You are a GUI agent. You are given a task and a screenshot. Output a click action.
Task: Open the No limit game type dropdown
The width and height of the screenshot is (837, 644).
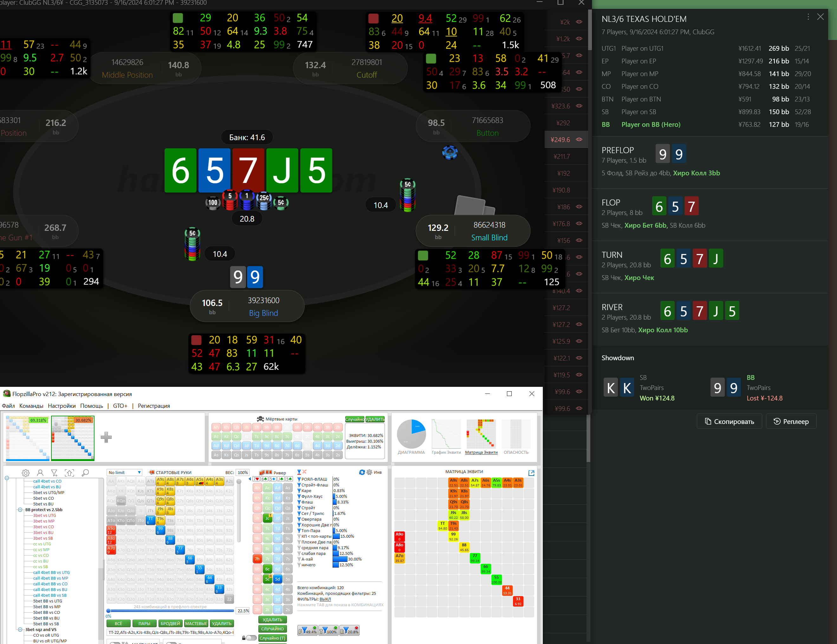(125, 473)
